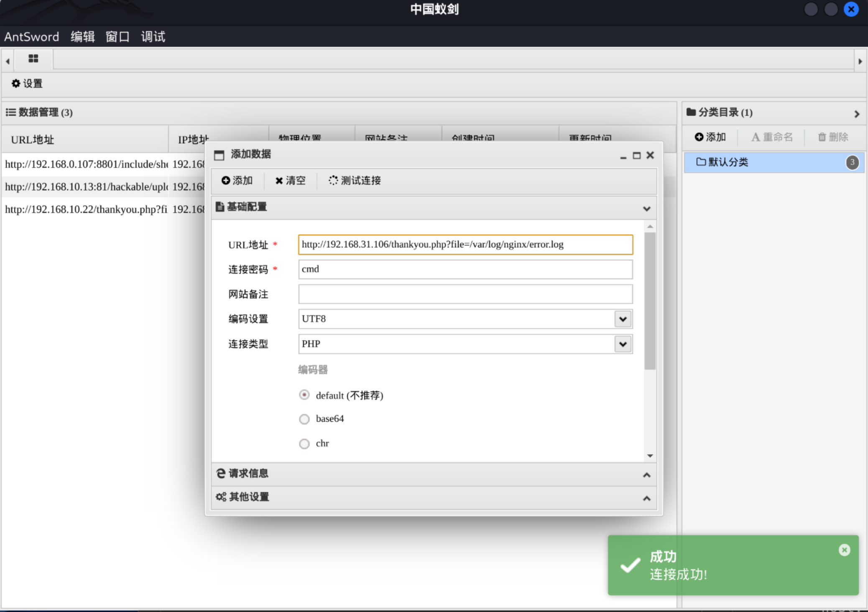This screenshot has height=612, width=868.
Task: Collapse the 基础配置 section
Action: pyautogui.click(x=646, y=208)
